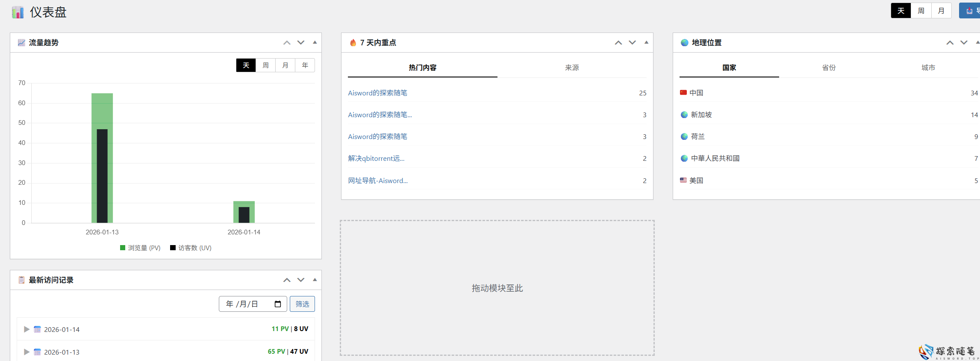
Task: Click the 流量趋势 line chart icon
Action: click(21, 42)
